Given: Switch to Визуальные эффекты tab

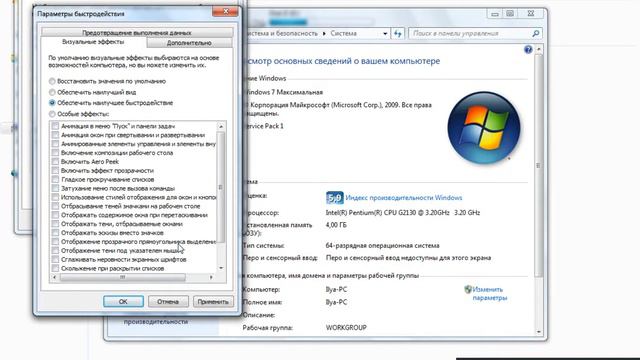Looking at the screenshot, I should pos(93,42).
